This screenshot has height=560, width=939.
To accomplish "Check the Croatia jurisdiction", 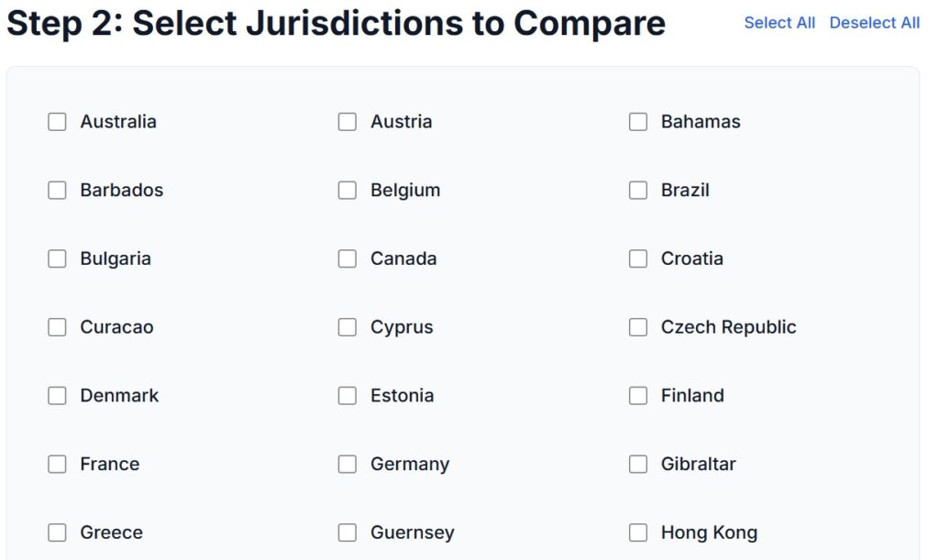I will (x=638, y=258).
